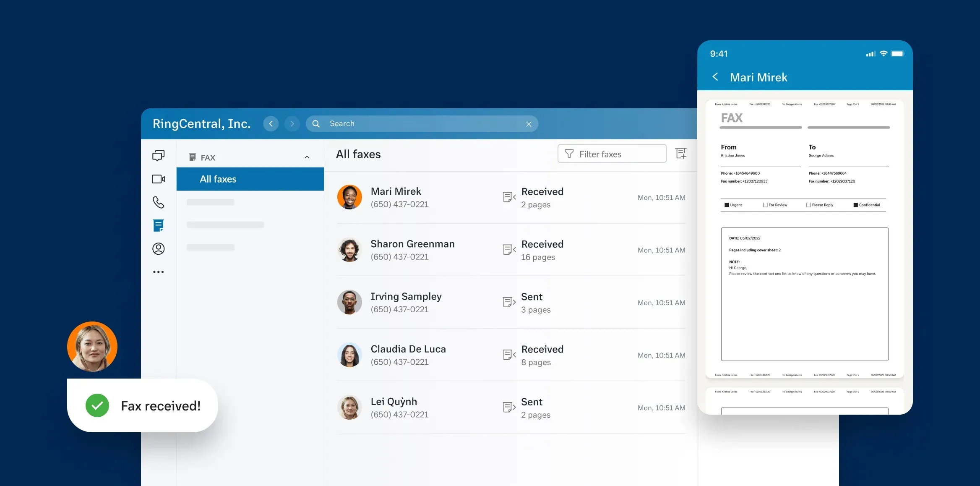
Task: Click the create new fax icon
Action: click(681, 154)
